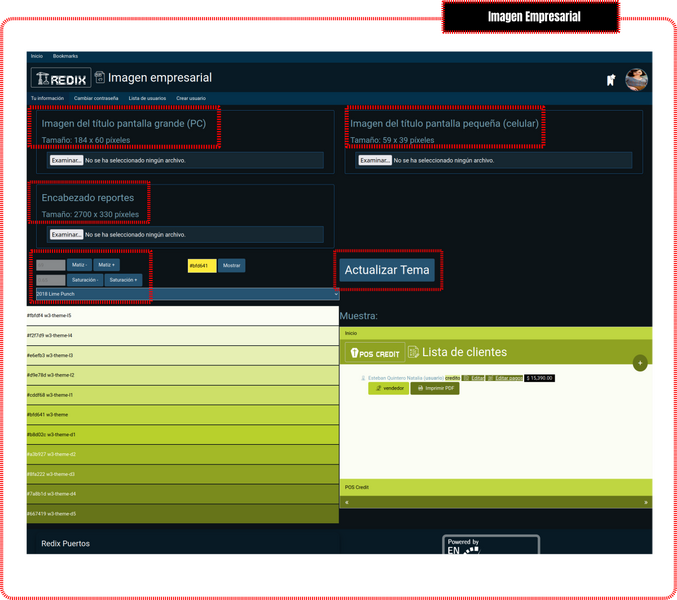The height and width of the screenshot is (600, 677).
Task: Click the POS Credit logo in sample preview
Action: click(x=374, y=352)
